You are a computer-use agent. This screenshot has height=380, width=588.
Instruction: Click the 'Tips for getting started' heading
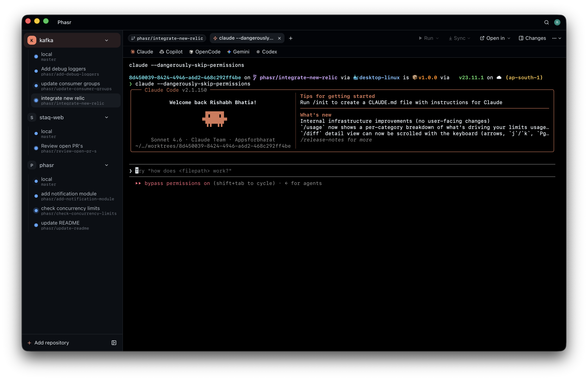click(337, 96)
